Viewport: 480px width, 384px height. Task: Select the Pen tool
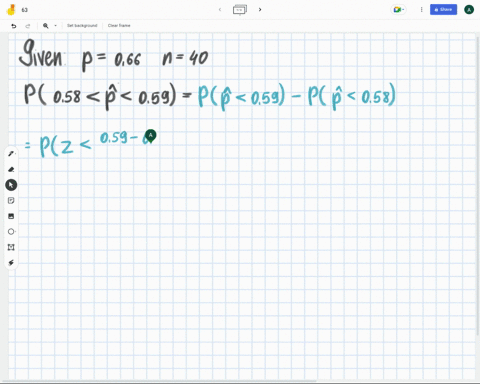tap(11, 154)
